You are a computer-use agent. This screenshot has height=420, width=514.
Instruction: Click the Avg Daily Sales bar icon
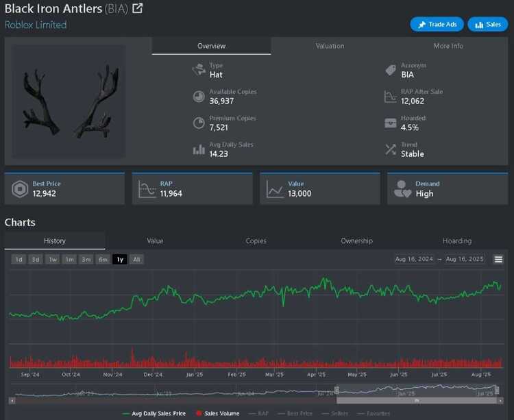199,150
